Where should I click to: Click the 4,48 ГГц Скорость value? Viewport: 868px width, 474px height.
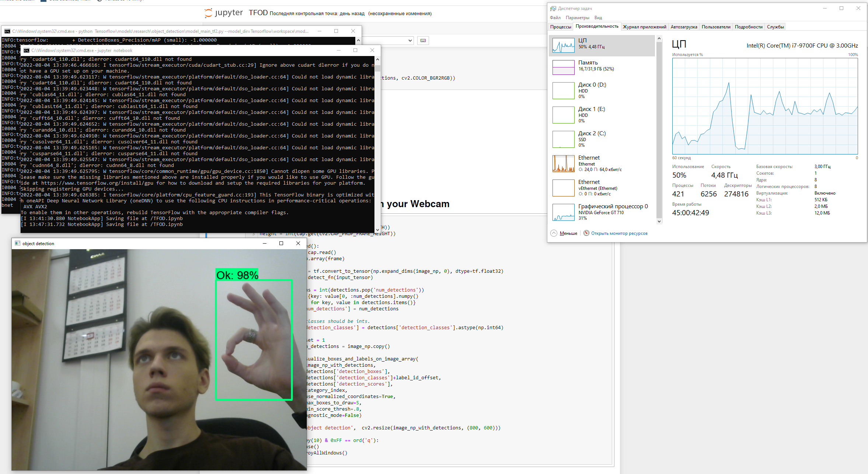pyautogui.click(x=724, y=175)
